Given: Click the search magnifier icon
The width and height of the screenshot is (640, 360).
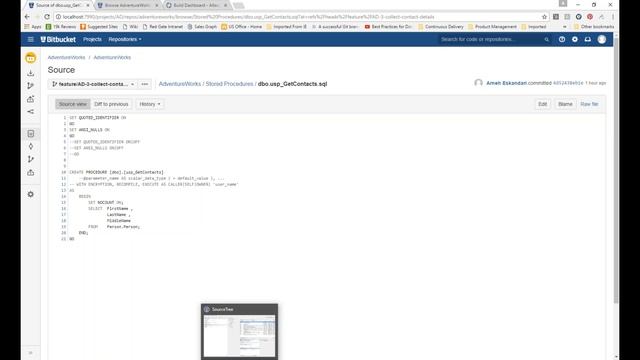Looking at the screenshot, I should pyautogui.click(x=547, y=40).
